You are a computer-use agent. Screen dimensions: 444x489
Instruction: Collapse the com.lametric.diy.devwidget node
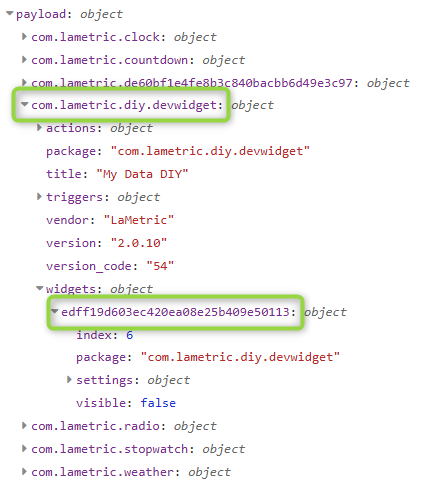click(x=24, y=104)
